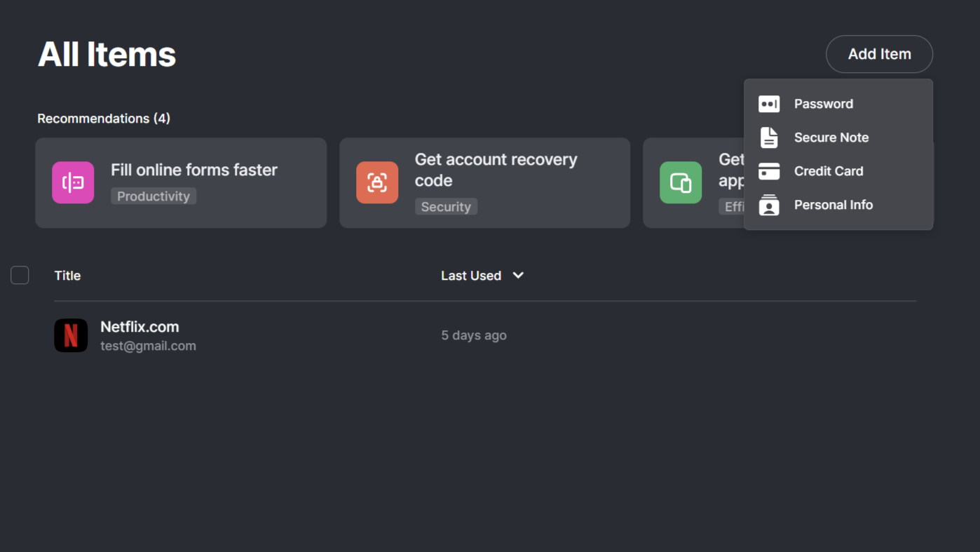Image resolution: width=980 pixels, height=552 pixels.
Task: Click the Personal Info contact icon
Action: pyautogui.click(x=769, y=205)
